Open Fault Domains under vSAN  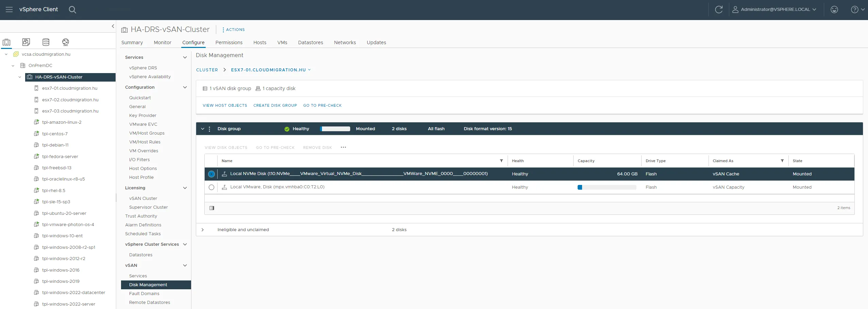(x=144, y=294)
